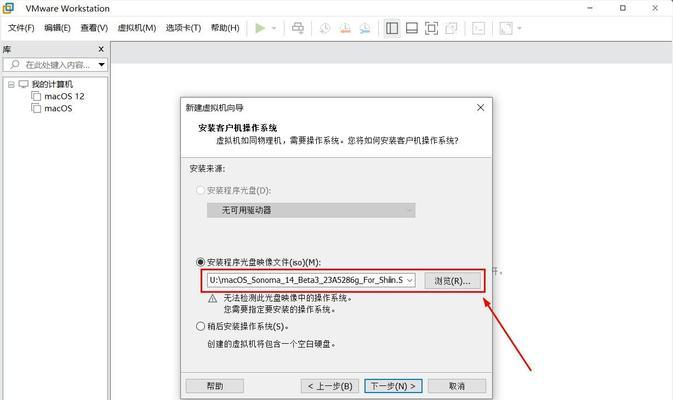The image size is (673, 400).
Task: Open the power options dropdown arrow
Action: (274, 28)
